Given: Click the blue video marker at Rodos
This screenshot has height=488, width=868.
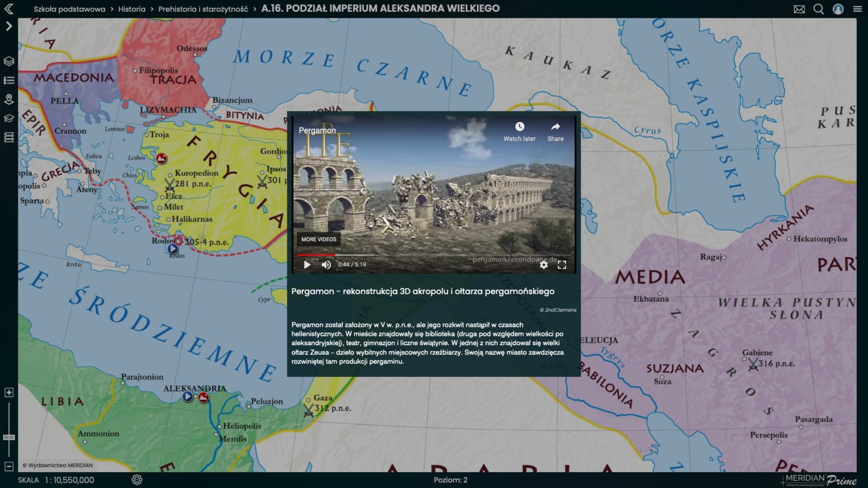Looking at the screenshot, I should pyautogui.click(x=173, y=249).
